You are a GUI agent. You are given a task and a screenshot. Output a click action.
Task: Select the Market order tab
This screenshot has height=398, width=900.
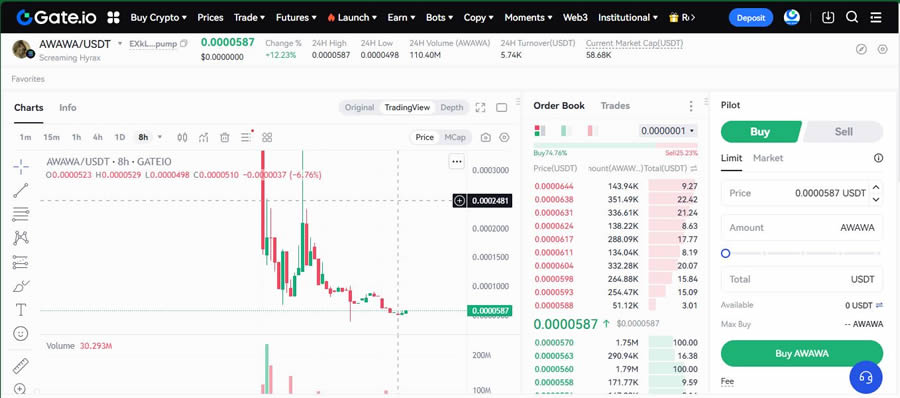tap(768, 158)
